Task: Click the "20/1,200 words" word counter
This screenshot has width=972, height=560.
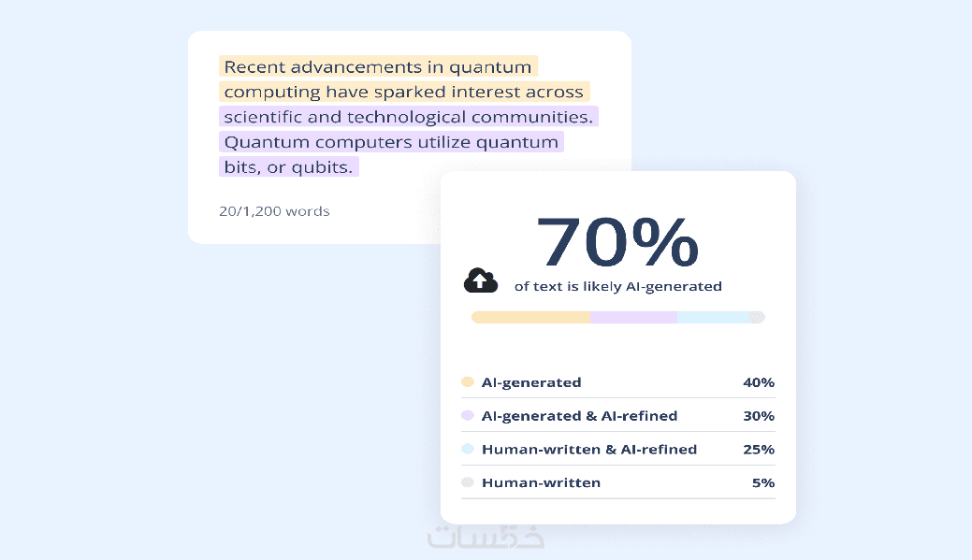Action: [274, 211]
